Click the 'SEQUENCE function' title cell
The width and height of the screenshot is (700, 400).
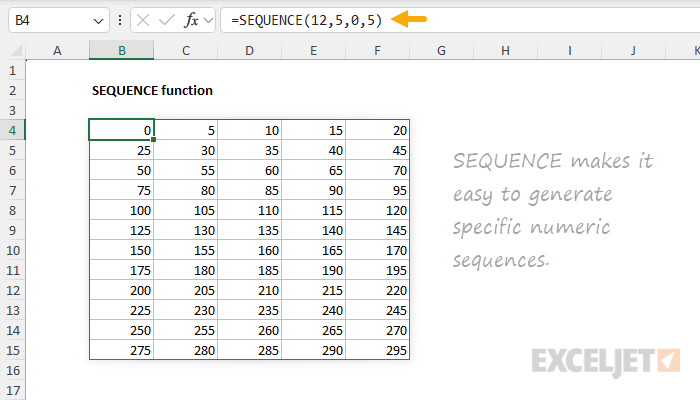coord(152,91)
